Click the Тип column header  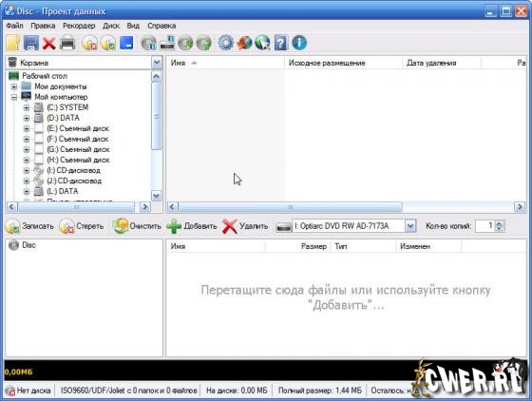(x=363, y=247)
